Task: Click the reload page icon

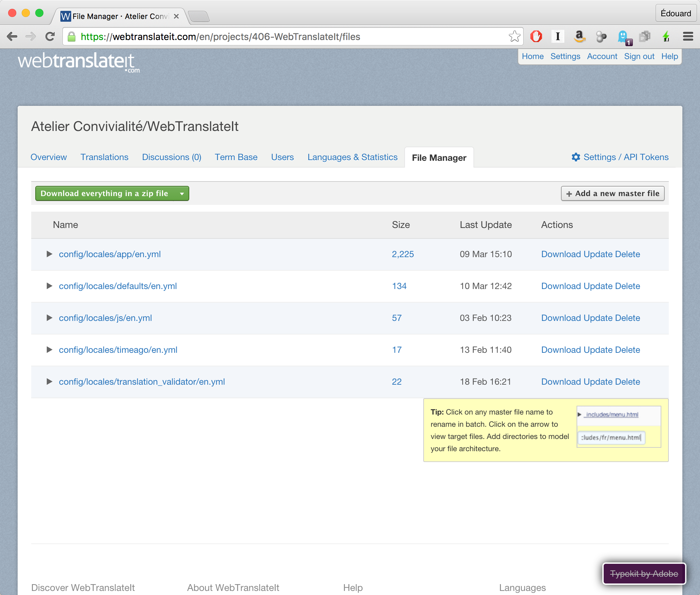Action: (50, 36)
